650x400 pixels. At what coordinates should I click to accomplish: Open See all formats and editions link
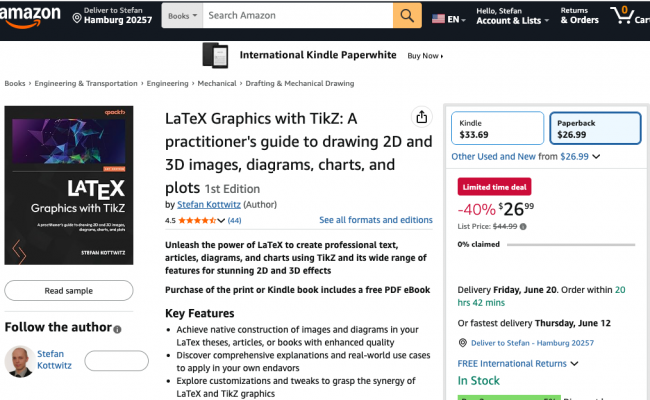tap(376, 220)
